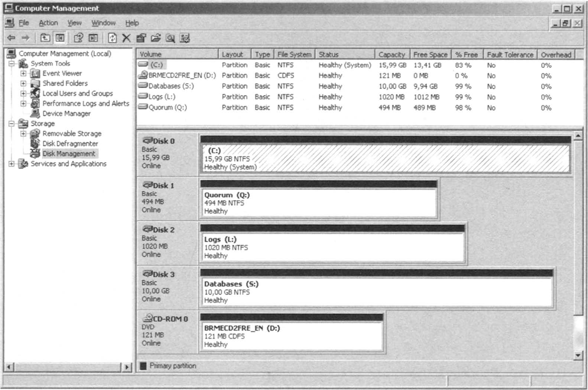
Task: Open the Action menu
Action: pos(48,23)
